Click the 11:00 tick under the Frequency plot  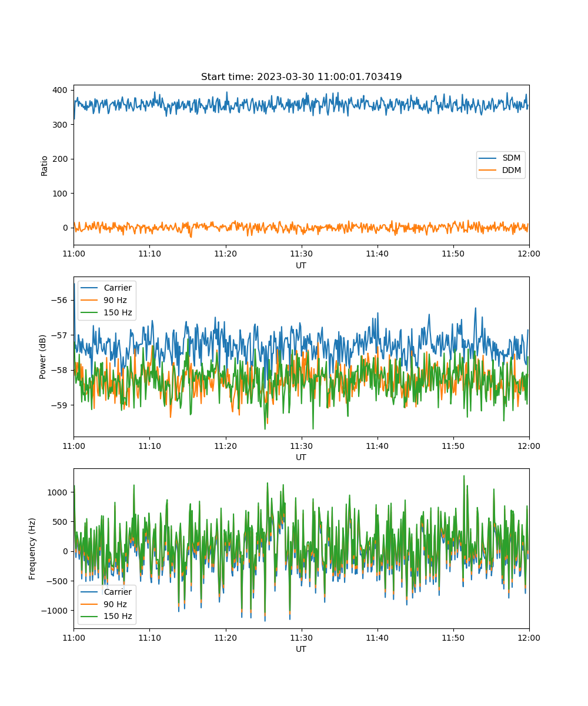pyautogui.click(x=73, y=637)
